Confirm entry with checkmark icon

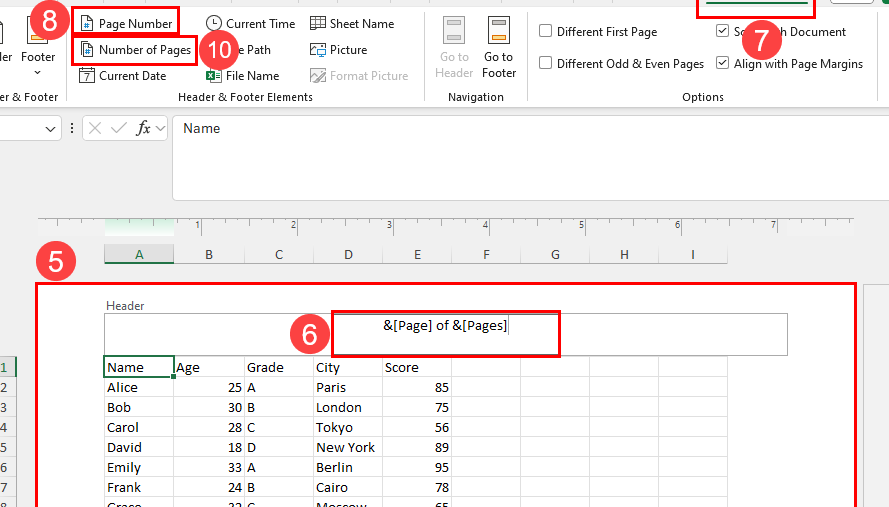click(118, 129)
